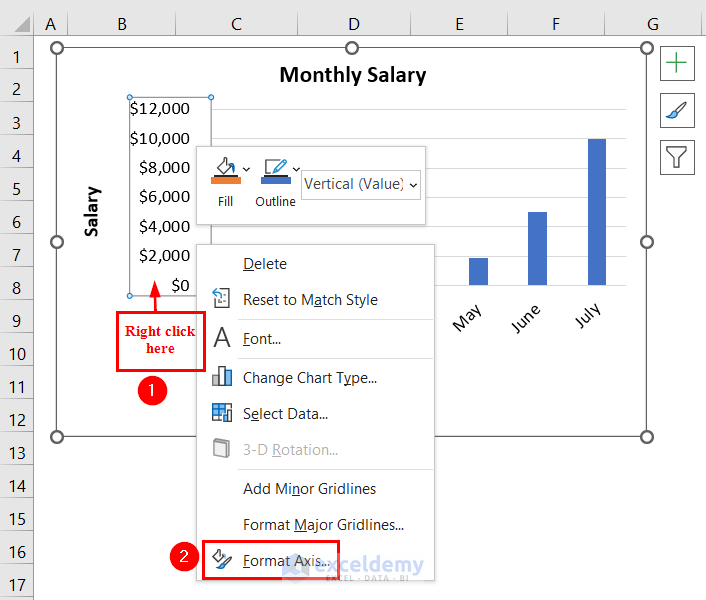Click the orange Fill color bar
The image size is (706, 600).
226,181
